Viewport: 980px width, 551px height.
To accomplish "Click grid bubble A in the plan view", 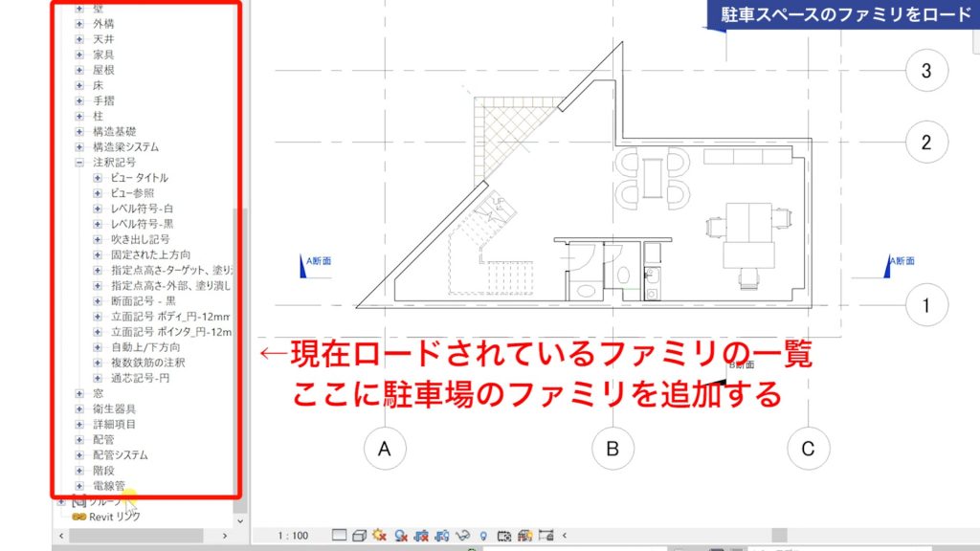I will (384, 446).
